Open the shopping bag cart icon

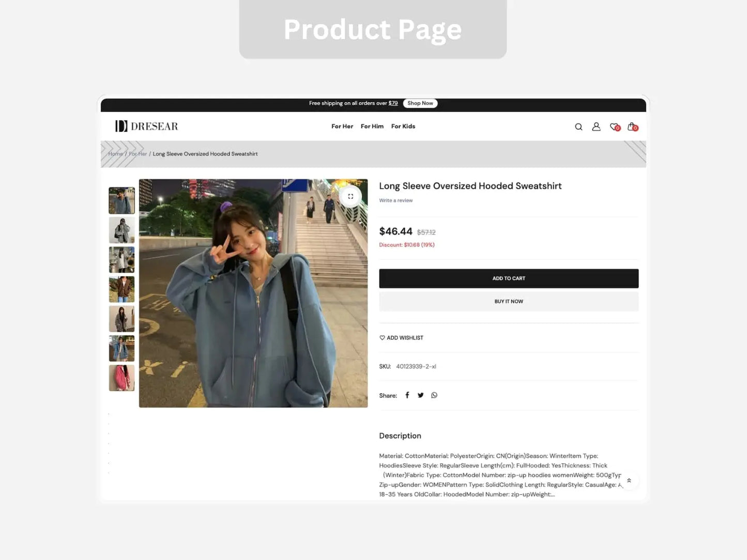point(632,127)
